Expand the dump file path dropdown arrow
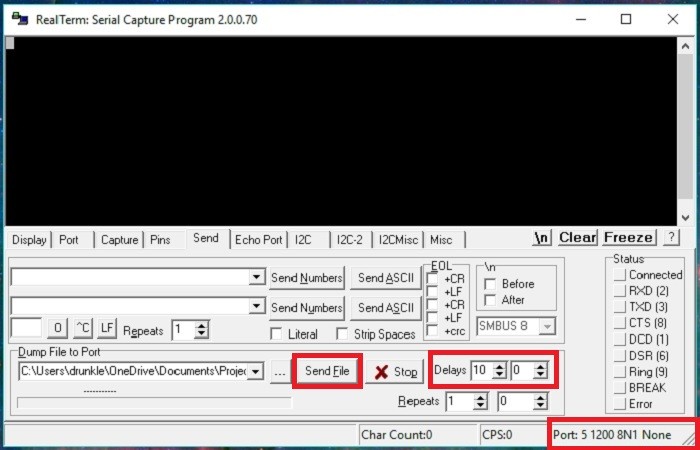Image resolution: width=700 pixels, height=450 pixels. tap(255, 371)
